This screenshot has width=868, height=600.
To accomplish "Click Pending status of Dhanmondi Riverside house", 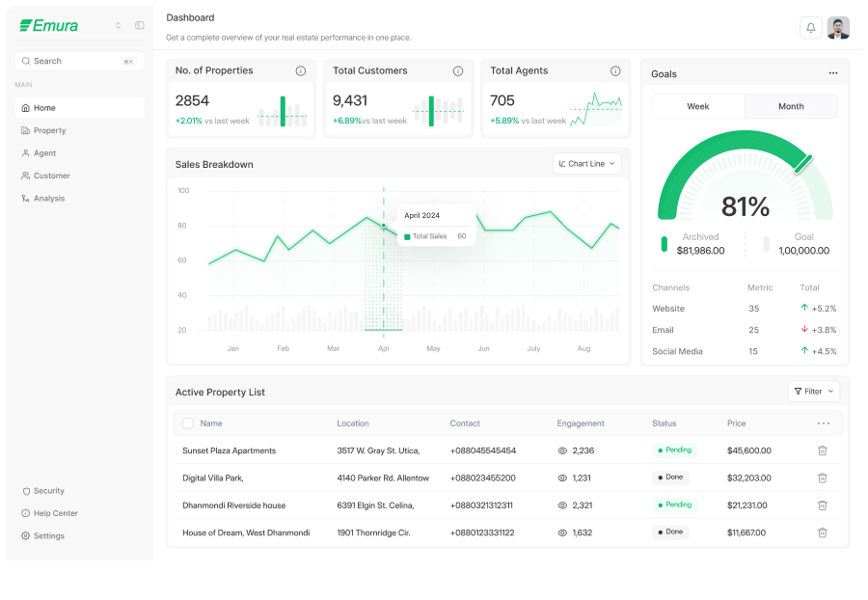I will point(675,505).
